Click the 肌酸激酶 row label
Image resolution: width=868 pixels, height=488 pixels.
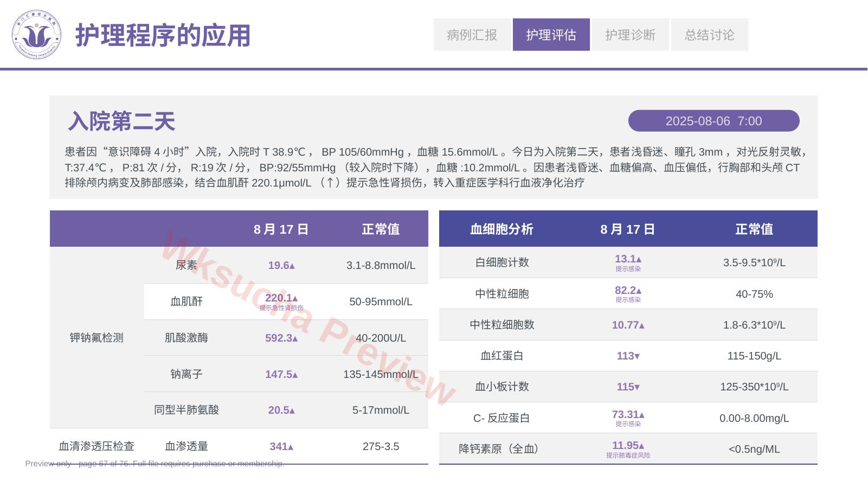[x=187, y=338]
